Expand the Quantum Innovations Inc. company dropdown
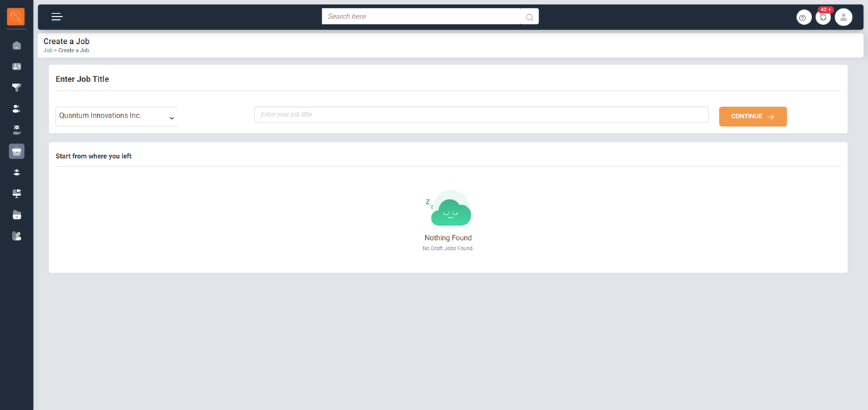868x410 pixels. (x=116, y=116)
